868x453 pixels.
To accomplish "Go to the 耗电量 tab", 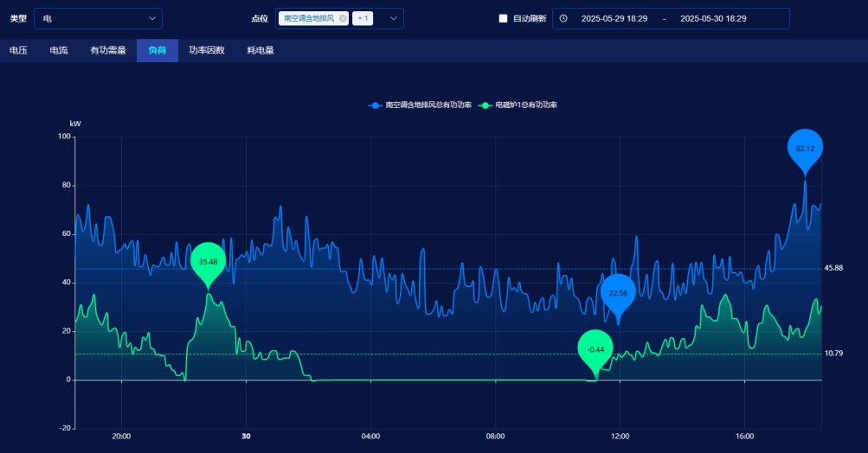I will 260,50.
